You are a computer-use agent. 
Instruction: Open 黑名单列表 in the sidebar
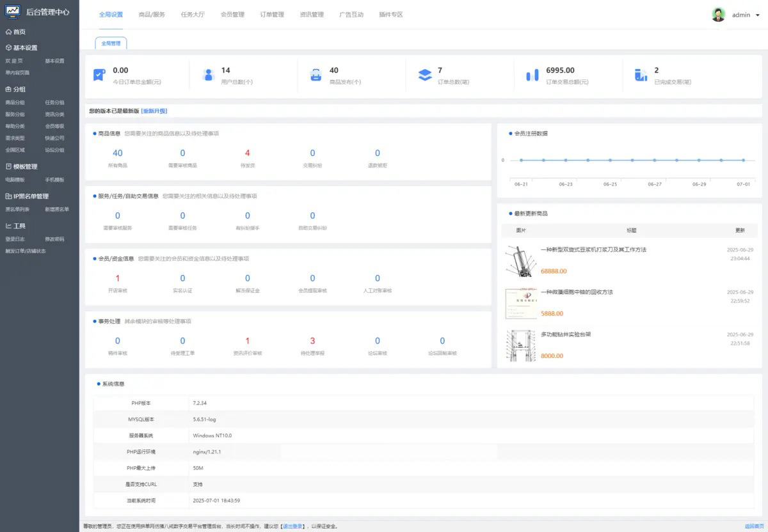[17, 209]
